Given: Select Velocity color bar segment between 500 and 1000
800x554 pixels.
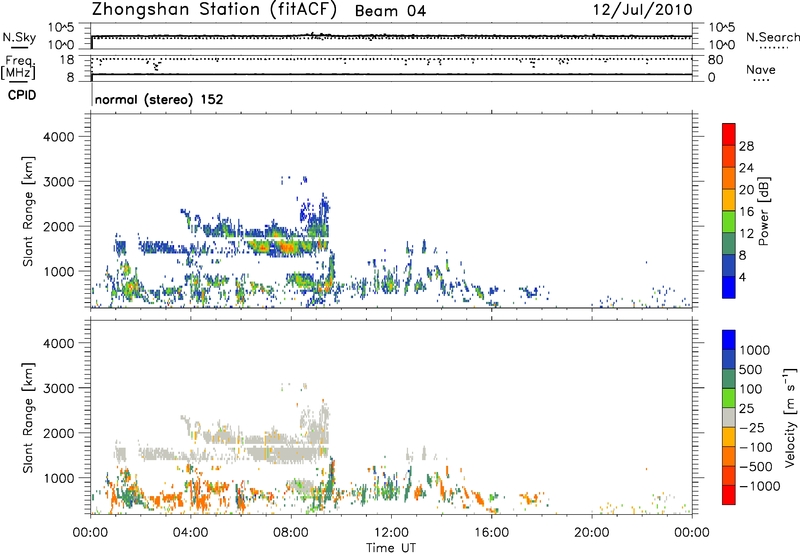Looking at the screenshot, I should tap(729, 359).
